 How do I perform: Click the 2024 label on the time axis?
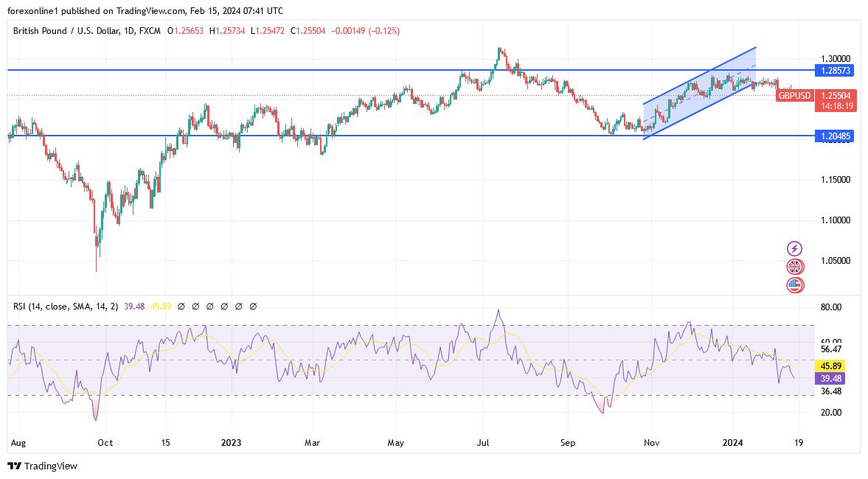pos(733,443)
